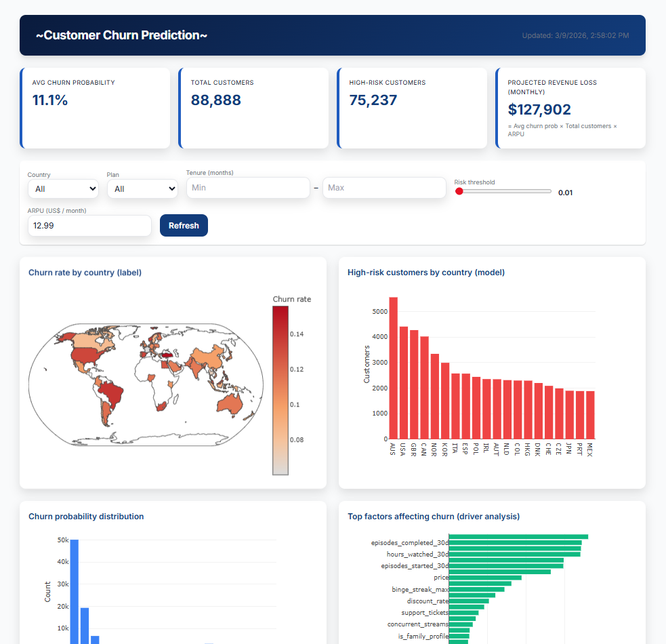Click the AUS bar in high-risk chart

[394, 367]
